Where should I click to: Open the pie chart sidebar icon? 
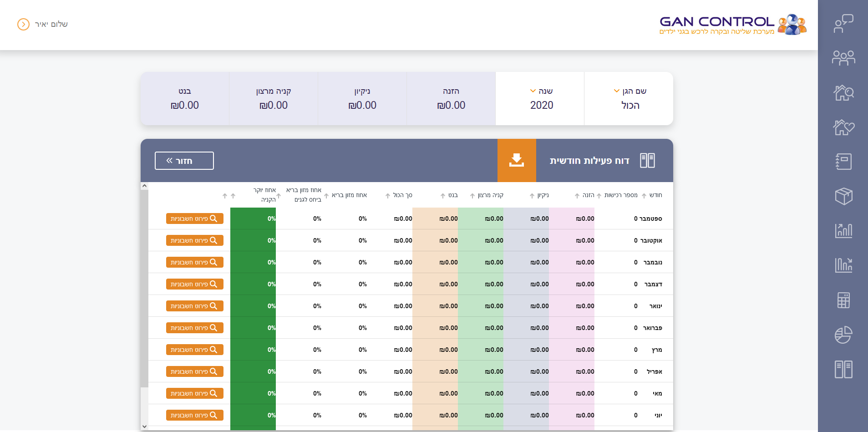(x=843, y=335)
